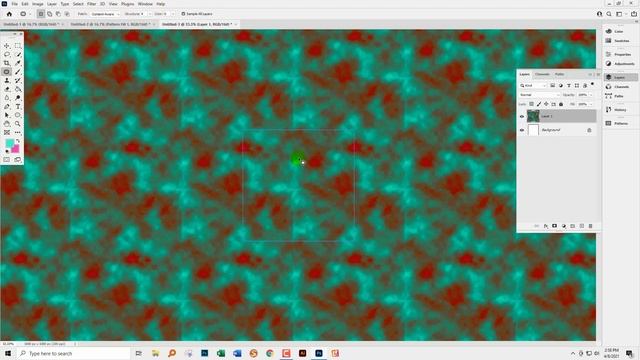The image size is (640, 360).
Task: Select the Zoom tool
Action: coord(18,124)
